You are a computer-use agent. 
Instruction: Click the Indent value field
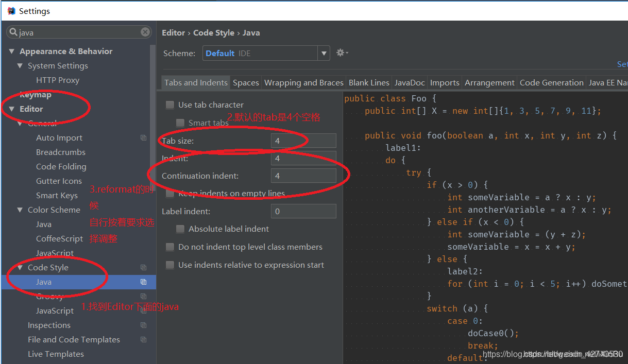(303, 158)
